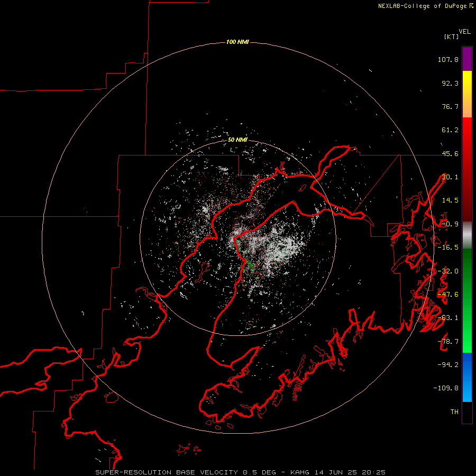Screen dimensions: 476x476
Task: Click the 76.7 velocity scale value
Action: click(450, 106)
